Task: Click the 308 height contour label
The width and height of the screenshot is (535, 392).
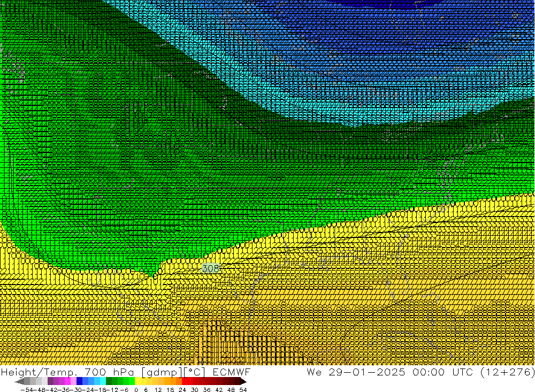Action: click(x=210, y=268)
